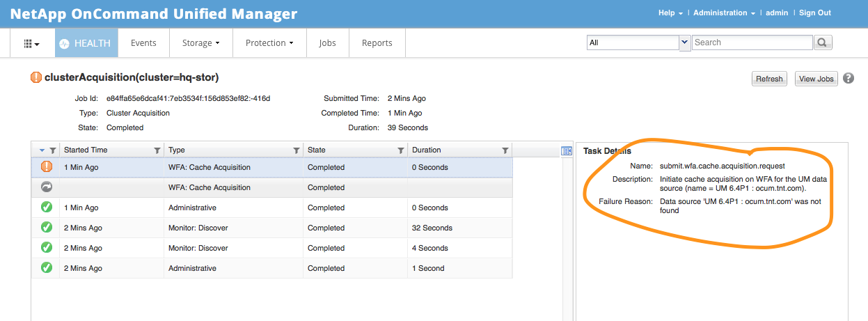The height and width of the screenshot is (321, 868).
Task: Sort by Started Time column header
Action: coord(86,150)
